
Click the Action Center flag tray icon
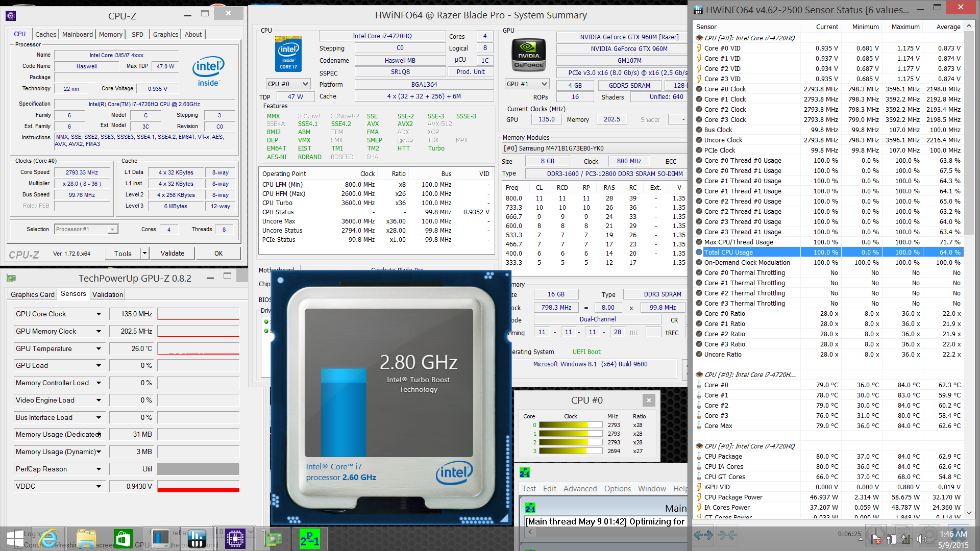coord(876,539)
